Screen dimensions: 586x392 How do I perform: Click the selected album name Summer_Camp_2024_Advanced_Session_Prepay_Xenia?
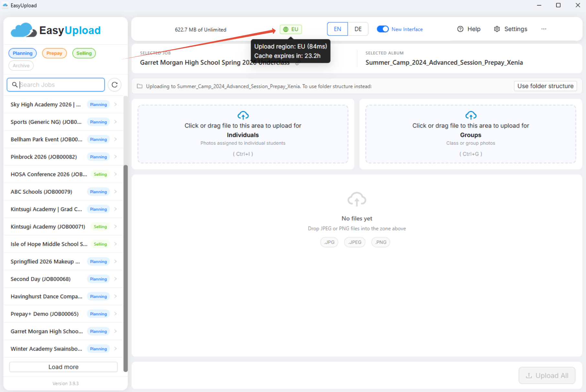[x=444, y=63]
